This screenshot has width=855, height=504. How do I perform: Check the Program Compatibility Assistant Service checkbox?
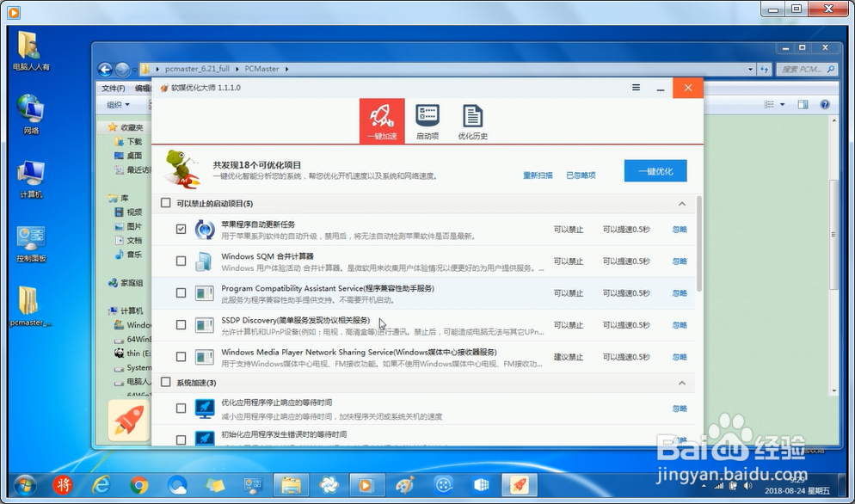[181, 293]
